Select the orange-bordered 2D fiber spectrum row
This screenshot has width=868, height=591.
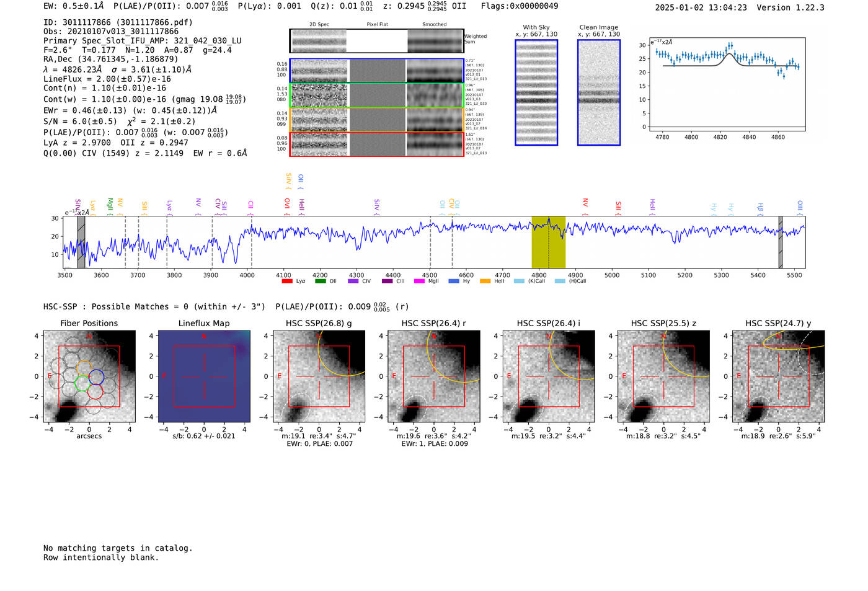(x=376, y=120)
